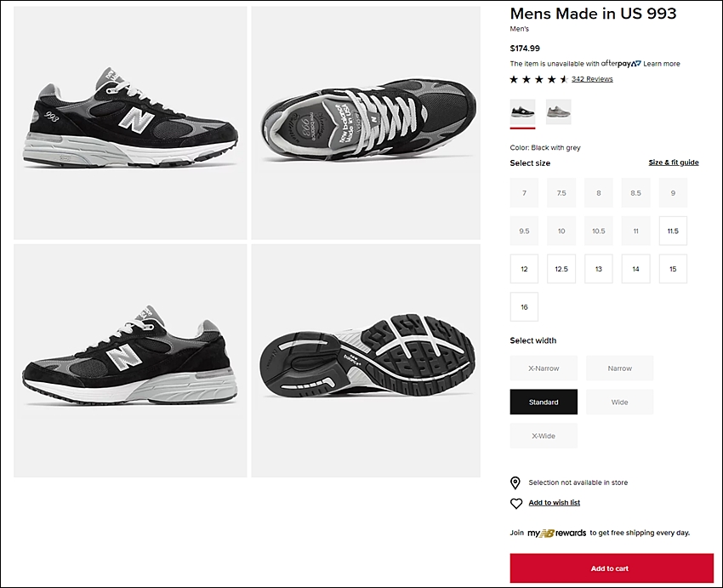The image size is (723, 588).
Task: Click the myNB rewards logo
Action: click(556, 534)
